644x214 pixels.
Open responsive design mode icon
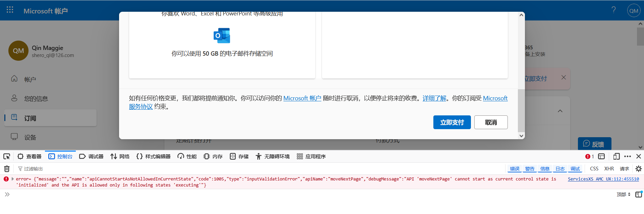pyautogui.click(x=616, y=157)
